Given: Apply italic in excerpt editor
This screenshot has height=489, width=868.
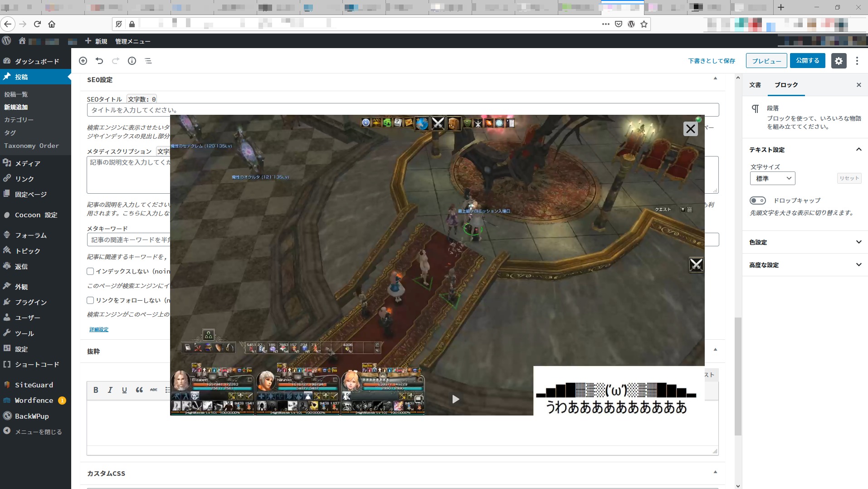Looking at the screenshot, I should coord(110,390).
